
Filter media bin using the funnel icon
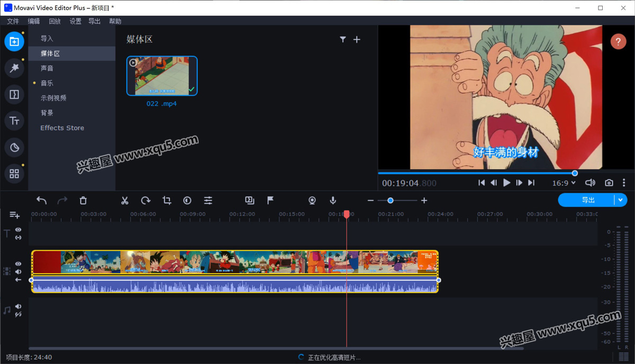pyautogui.click(x=343, y=39)
